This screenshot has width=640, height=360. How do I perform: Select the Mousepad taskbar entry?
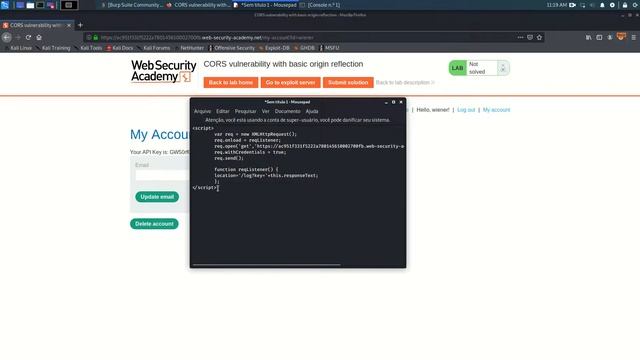click(x=265, y=5)
